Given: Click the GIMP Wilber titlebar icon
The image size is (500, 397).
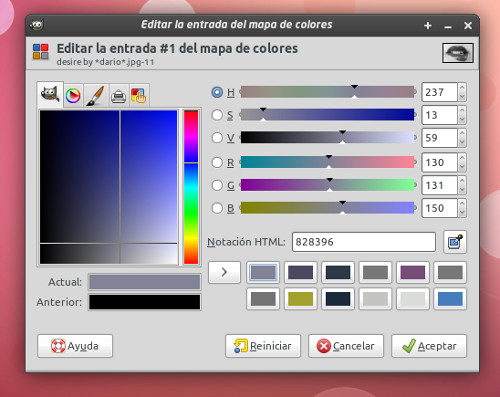Looking at the screenshot, I should point(36,25).
